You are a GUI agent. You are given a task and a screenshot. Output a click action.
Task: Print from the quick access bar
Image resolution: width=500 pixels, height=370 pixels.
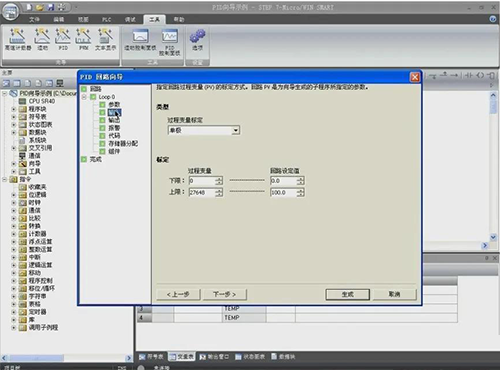point(61,7)
